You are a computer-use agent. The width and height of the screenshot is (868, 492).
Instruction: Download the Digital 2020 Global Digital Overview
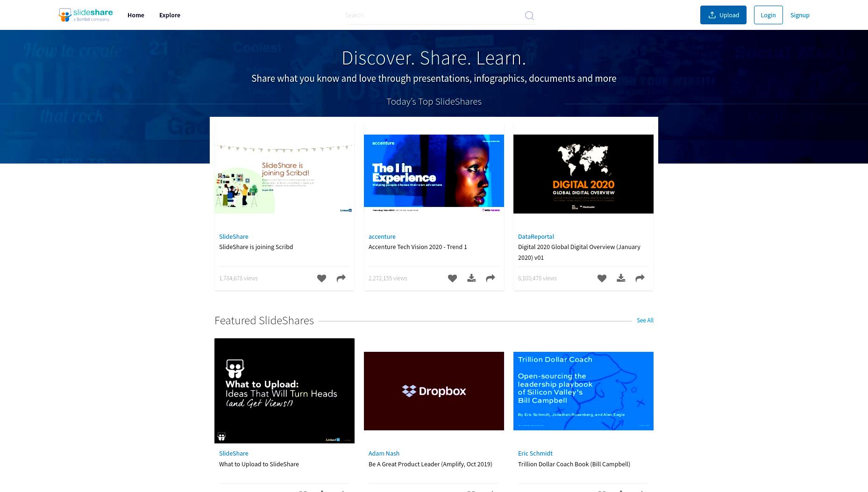(x=621, y=278)
